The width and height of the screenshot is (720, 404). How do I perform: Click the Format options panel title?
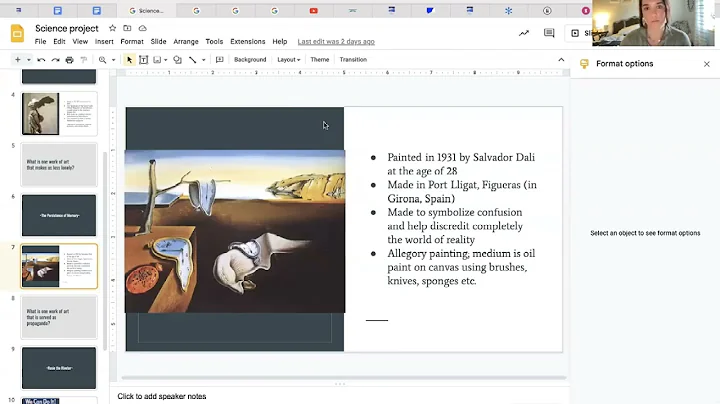[624, 64]
